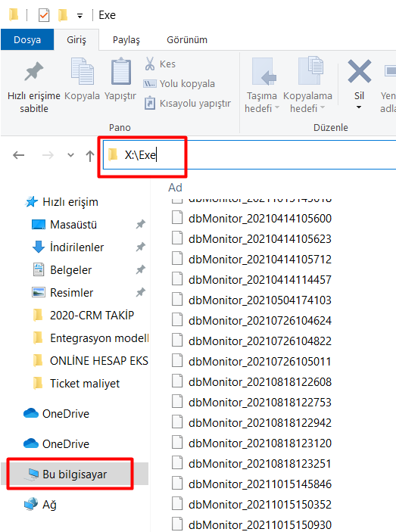This screenshot has width=396, height=532.
Task: Select Bu bilgisayar in navigation pane
Action: click(x=75, y=474)
